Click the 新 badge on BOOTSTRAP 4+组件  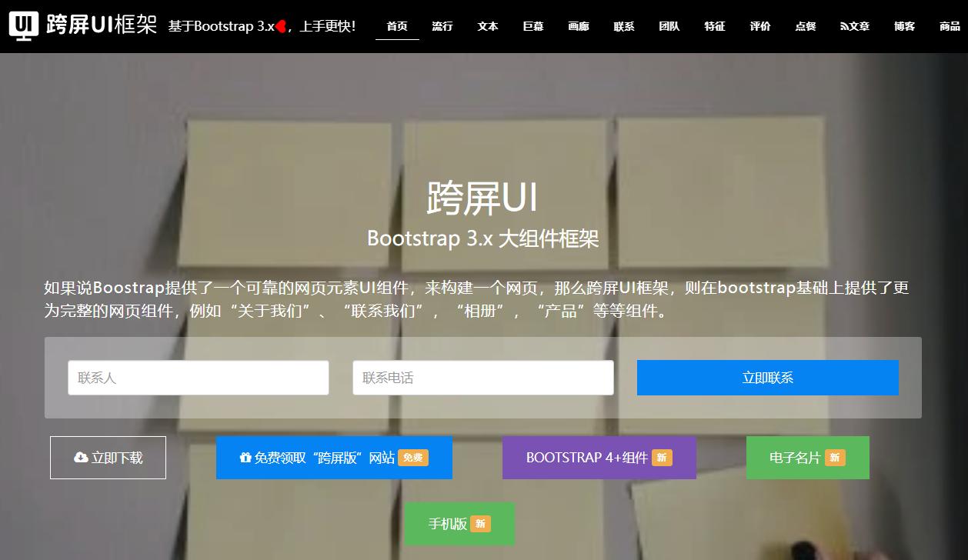(663, 457)
